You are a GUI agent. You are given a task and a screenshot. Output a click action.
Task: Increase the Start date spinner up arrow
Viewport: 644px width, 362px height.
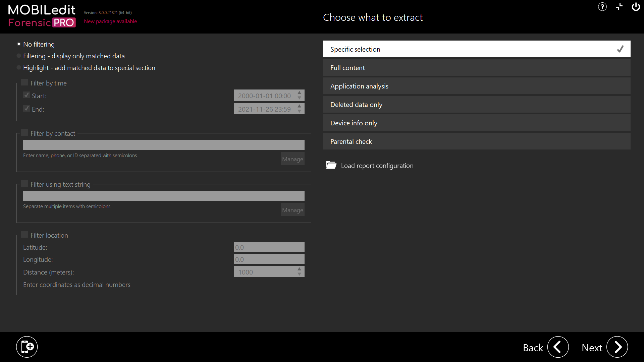299,93
